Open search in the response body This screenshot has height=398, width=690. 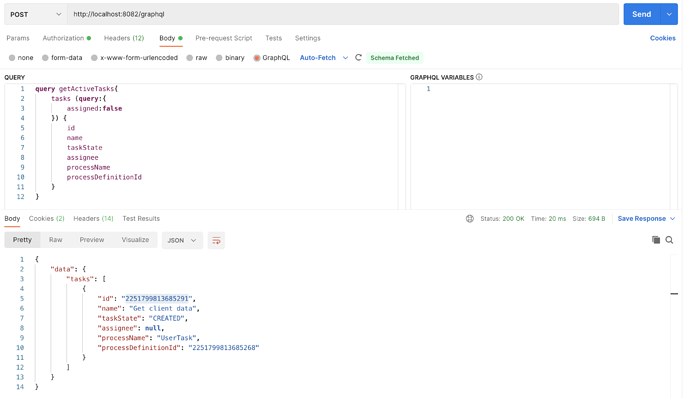(669, 240)
